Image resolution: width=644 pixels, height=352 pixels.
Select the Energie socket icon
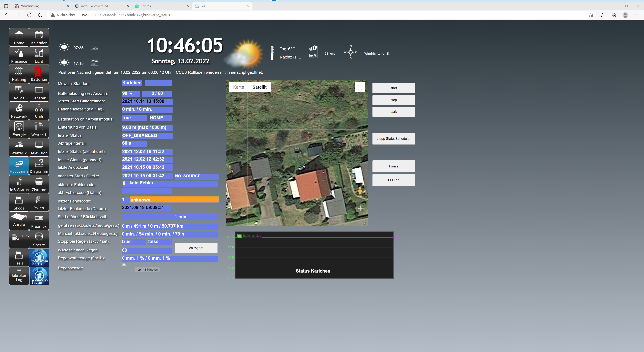pyautogui.click(x=19, y=129)
